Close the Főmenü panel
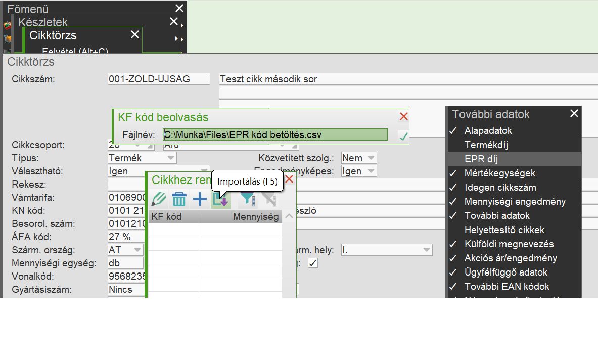 (x=179, y=8)
